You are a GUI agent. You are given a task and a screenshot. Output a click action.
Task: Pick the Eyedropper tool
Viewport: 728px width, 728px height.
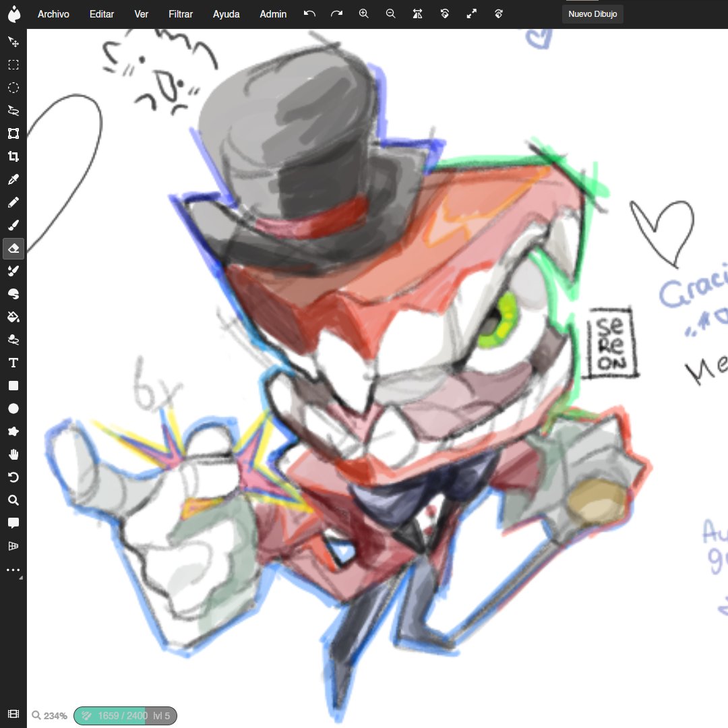13,179
